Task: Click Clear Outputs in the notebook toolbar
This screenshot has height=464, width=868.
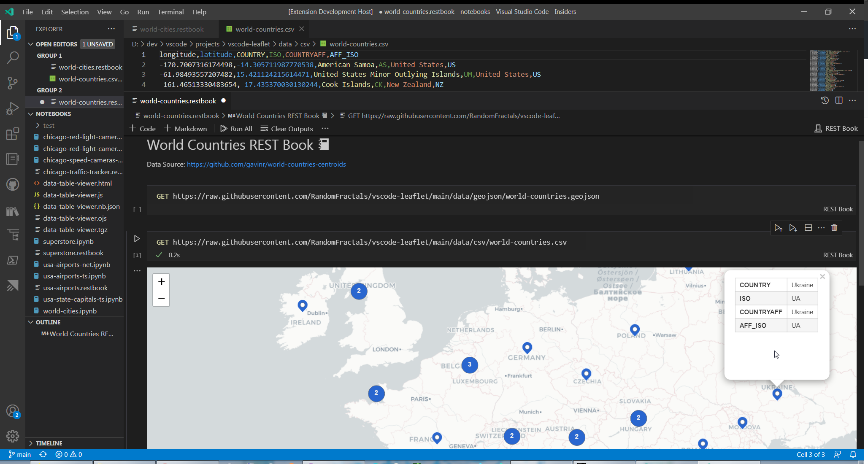Action: pos(291,129)
